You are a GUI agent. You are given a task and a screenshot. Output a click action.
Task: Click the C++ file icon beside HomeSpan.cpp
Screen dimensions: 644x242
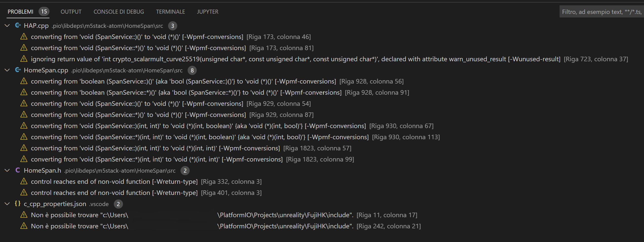tap(18, 70)
